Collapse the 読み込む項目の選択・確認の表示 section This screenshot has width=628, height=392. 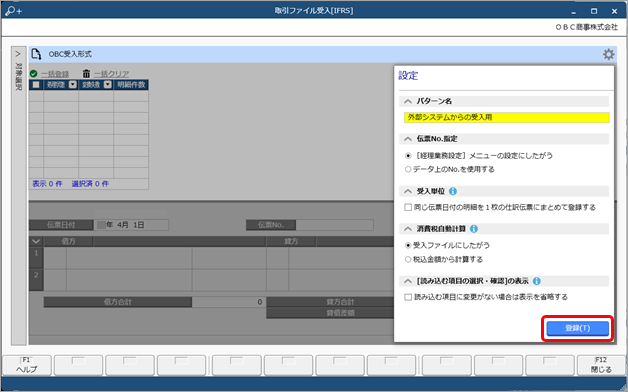(408, 281)
